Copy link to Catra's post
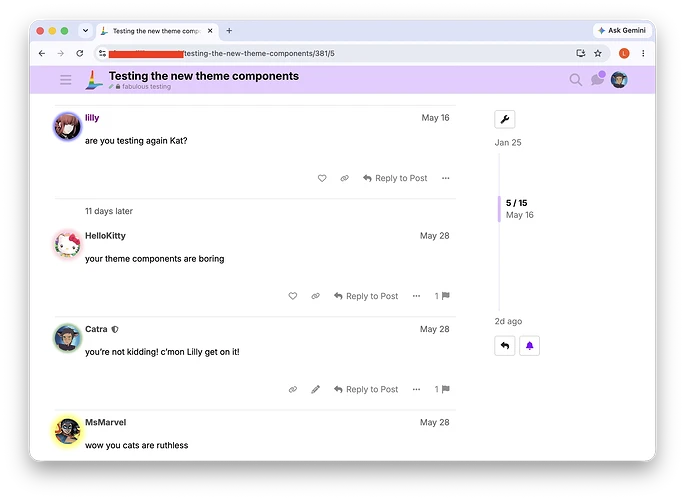 pos(293,389)
